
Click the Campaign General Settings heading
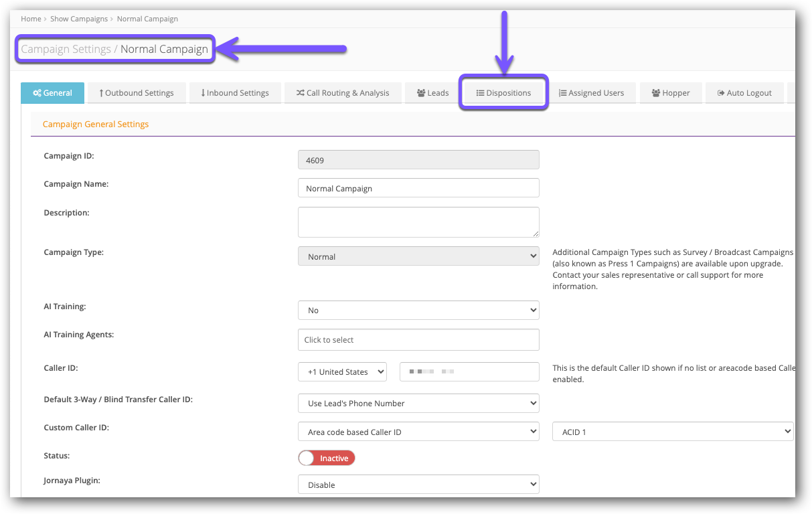click(96, 124)
